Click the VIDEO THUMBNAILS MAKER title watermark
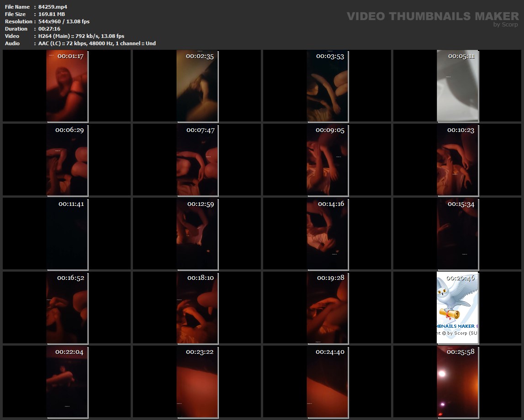The image size is (524, 420). tap(432, 16)
